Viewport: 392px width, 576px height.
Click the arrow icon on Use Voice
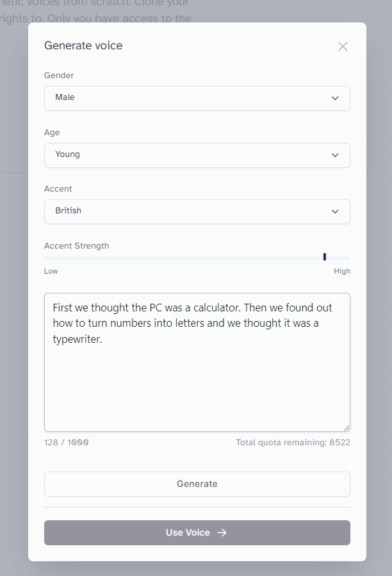click(x=222, y=532)
